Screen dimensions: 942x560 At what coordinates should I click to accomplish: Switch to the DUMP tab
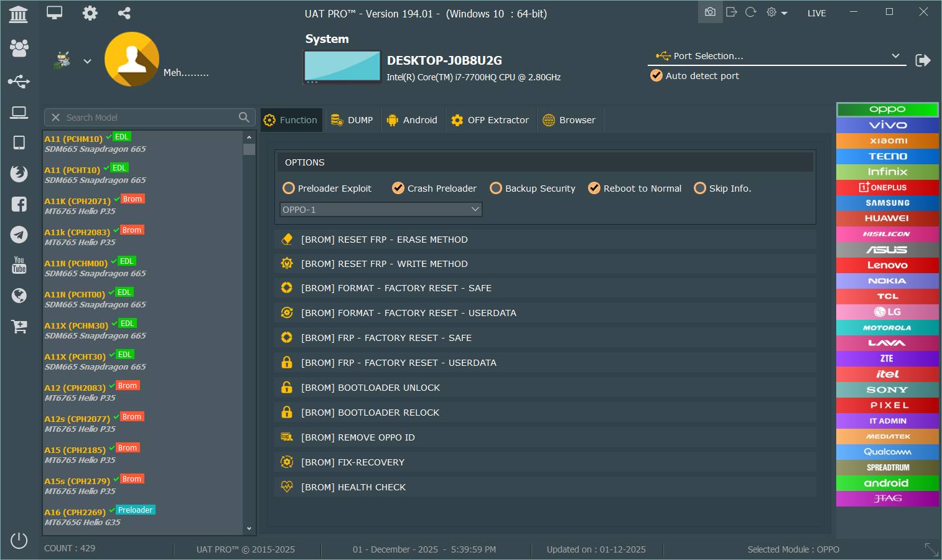(352, 120)
